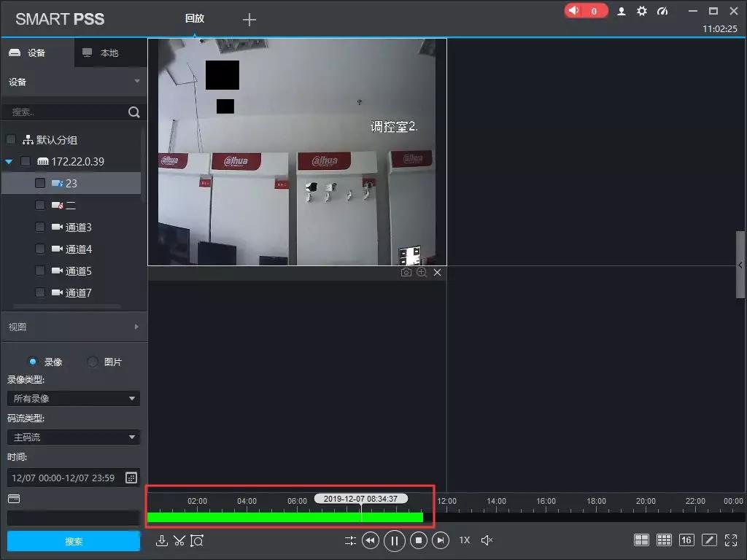
Task: Open the fullscreen view icon
Action: coord(732,540)
